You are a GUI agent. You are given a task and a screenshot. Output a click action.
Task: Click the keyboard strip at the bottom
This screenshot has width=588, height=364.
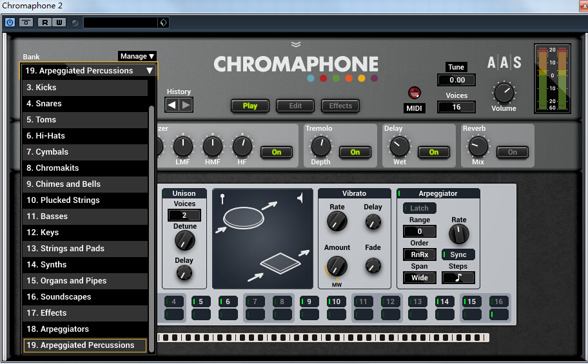[x=323, y=338]
